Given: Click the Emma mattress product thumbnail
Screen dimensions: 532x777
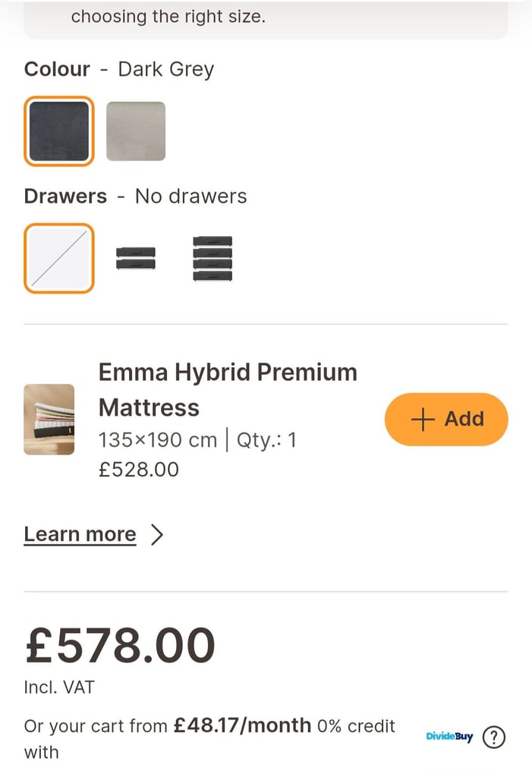Looking at the screenshot, I should click(49, 419).
